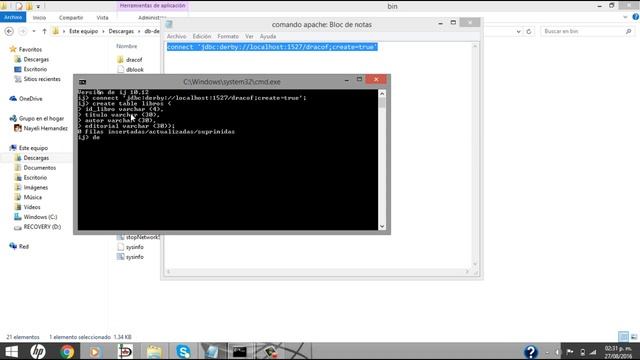This screenshot has height=360, width=640.
Task: Open recent locations dropdown in Explorer
Action: 34,31
